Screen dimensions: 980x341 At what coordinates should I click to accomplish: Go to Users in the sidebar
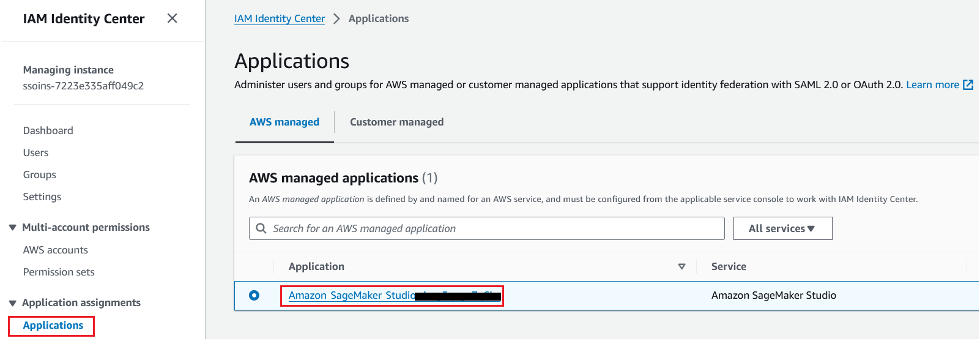point(35,152)
